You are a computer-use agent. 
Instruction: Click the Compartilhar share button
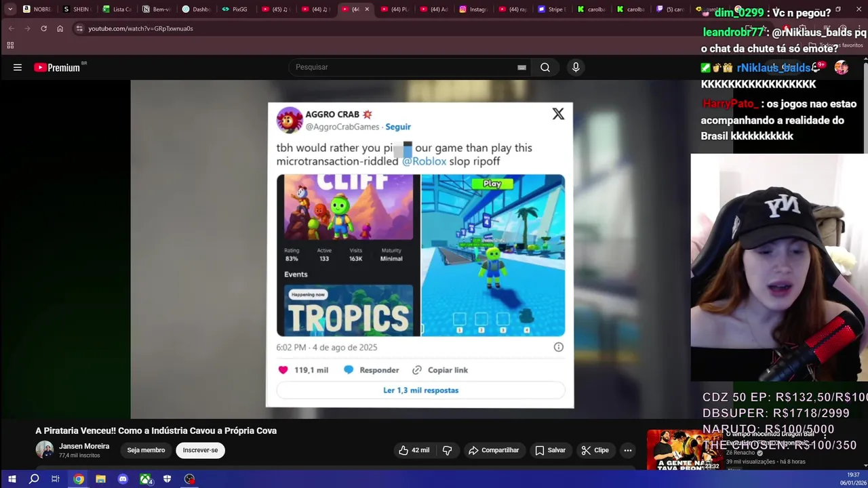pyautogui.click(x=494, y=450)
